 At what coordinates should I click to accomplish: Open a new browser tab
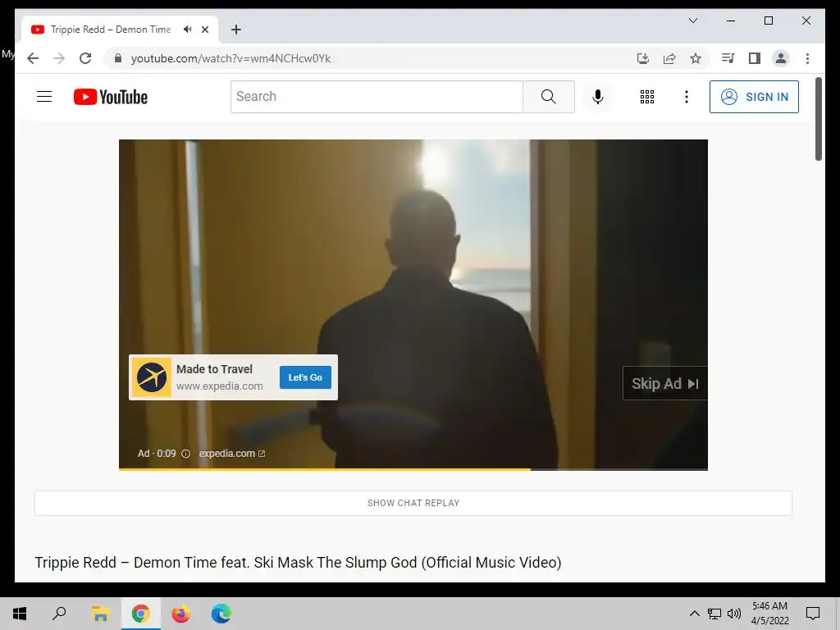pyautogui.click(x=236, y=30)
